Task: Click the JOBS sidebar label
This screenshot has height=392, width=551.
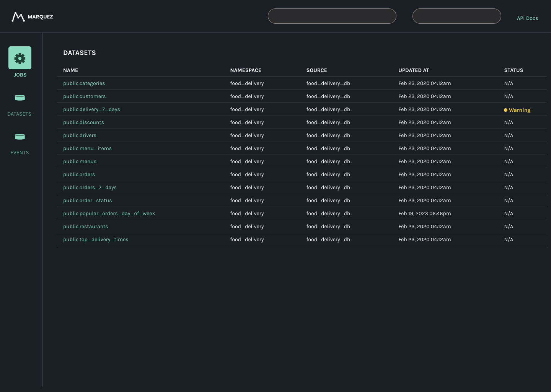Action: click(x=20, y=75)
